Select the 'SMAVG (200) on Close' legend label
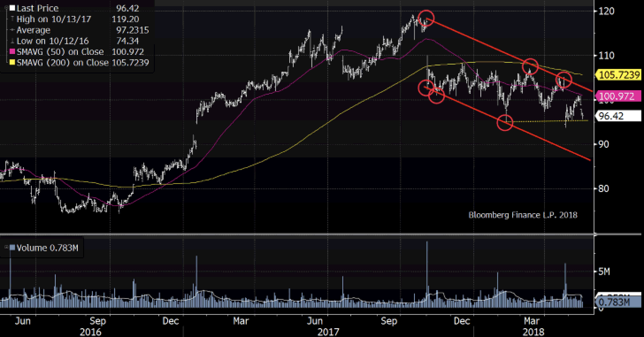This screenshot has width=644, height=337. click(62, 63)
